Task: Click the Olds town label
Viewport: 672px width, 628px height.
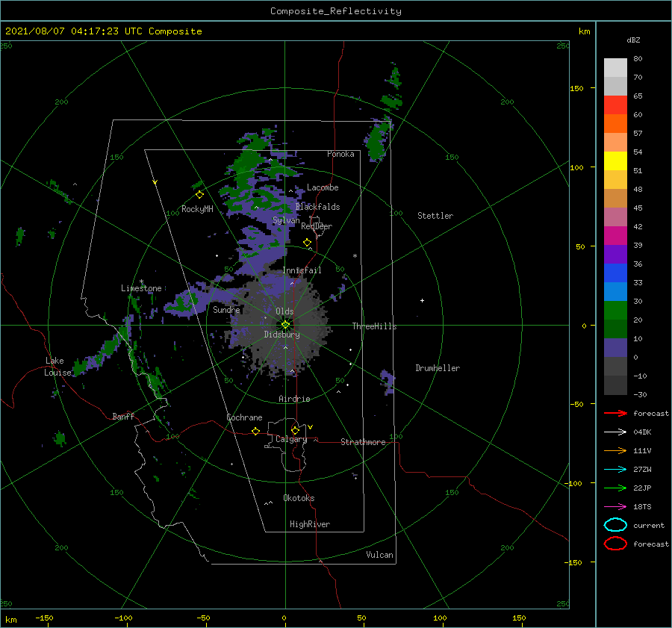Action: coord(284,311)
